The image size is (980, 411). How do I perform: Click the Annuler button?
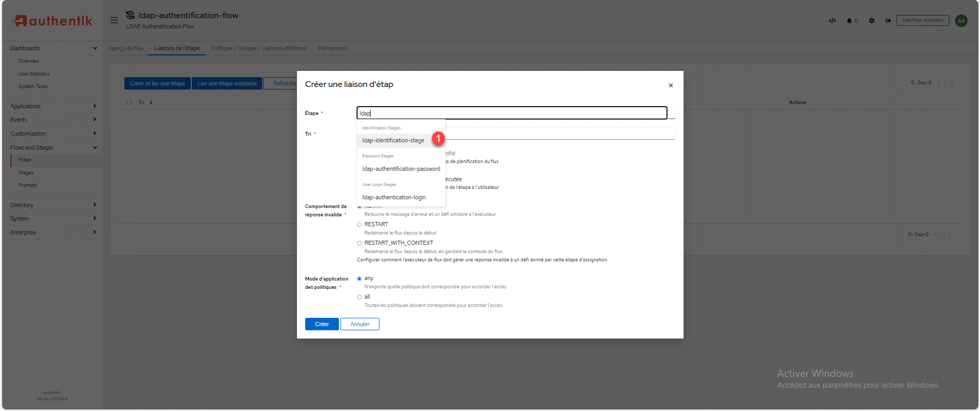coord(360,324)
